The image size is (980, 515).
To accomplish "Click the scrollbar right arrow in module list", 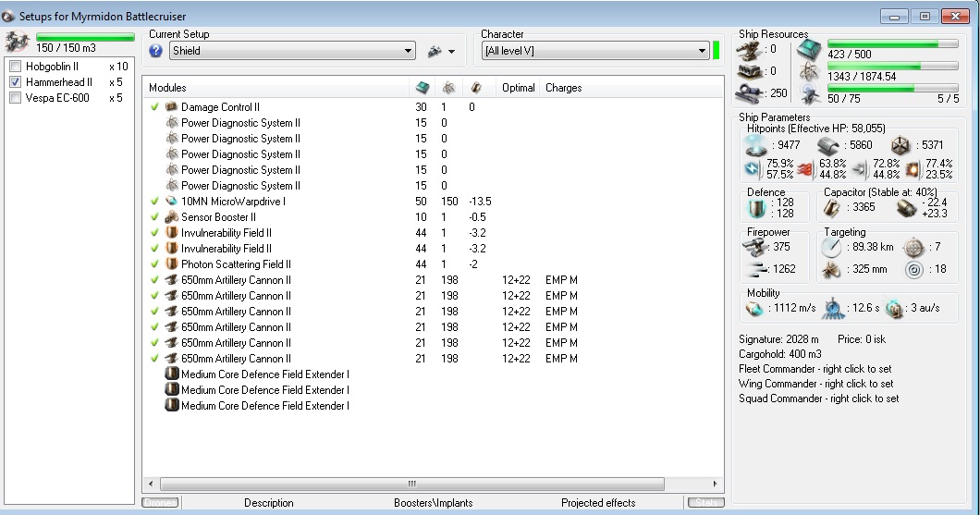I will 715,484.
